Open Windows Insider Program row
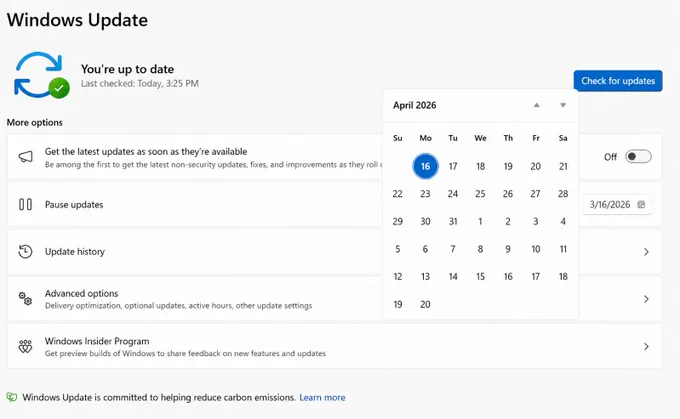680x419 pixels. (334, 346)
